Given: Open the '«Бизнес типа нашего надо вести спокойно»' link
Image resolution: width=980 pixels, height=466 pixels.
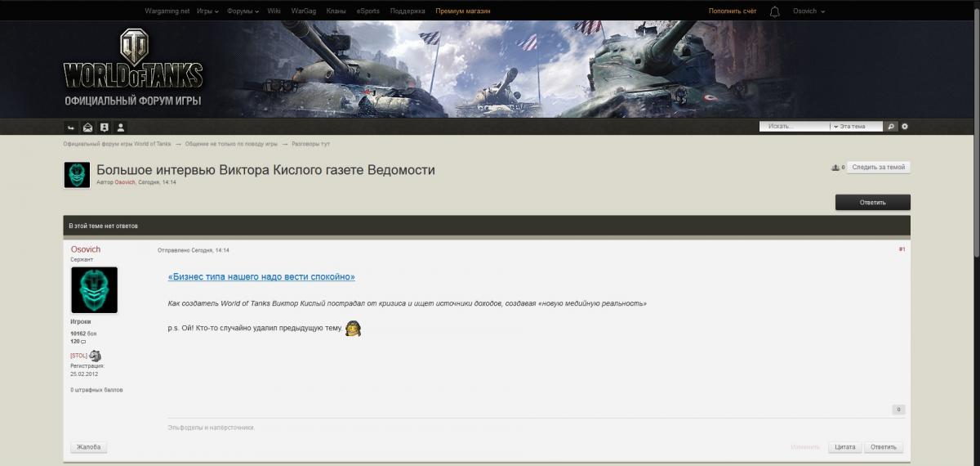Looking at the screenshot, I should pyautogui.click(x=261, y=277).
